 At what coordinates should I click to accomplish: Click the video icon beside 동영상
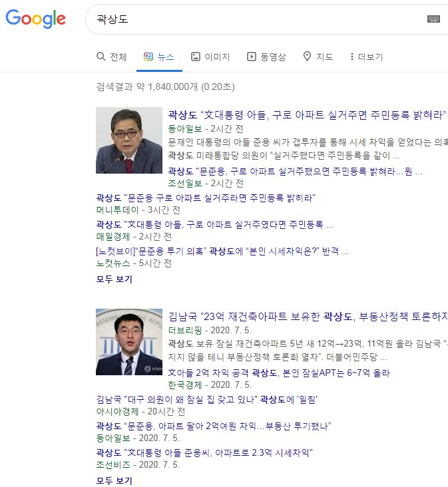(252, 57)
